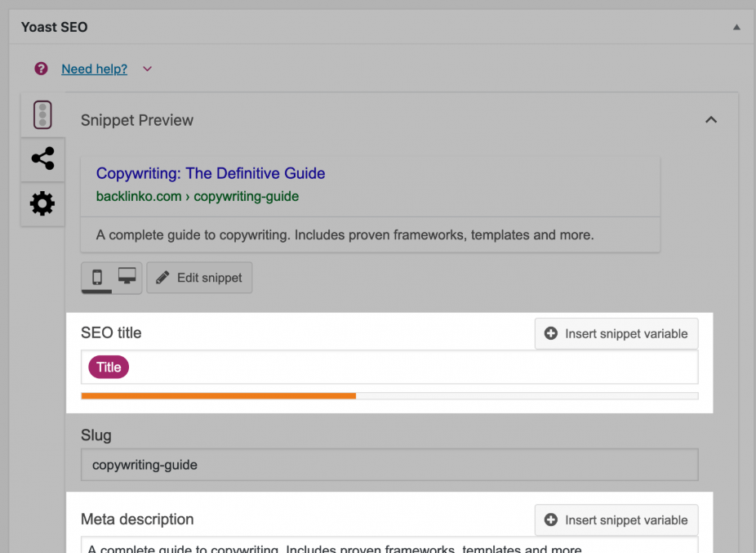Screen dimensions: 756x553
Task: Click the backlinko.com › copywriting-guide preview URL
Action: 198,196
